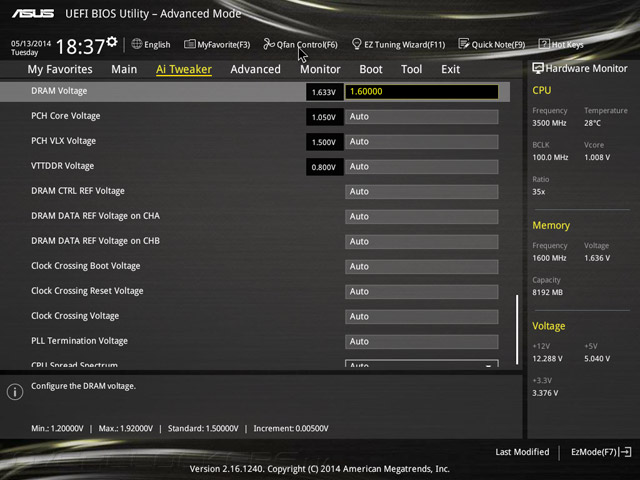The width and height of the screenshot is (640, 480).
Task: Click the 1.633V DRAM voltage readout
Action: click(x=324, y=92)
